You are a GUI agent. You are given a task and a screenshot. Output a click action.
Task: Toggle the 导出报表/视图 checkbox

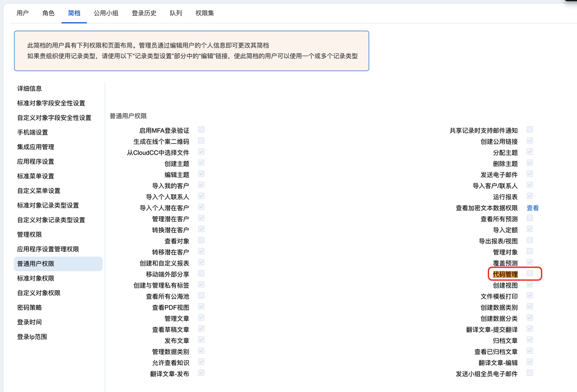[x=530, y=240]
